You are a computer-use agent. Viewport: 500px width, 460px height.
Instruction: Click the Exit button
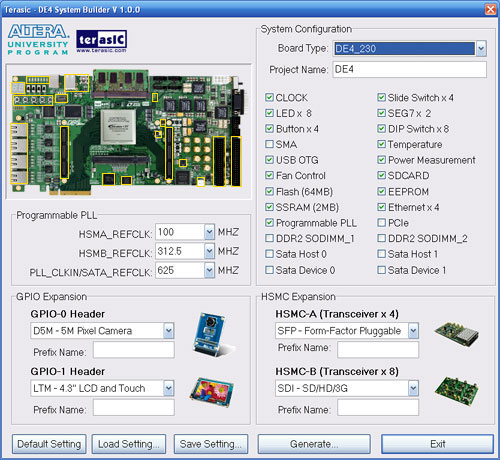click(x=437, y=444)
